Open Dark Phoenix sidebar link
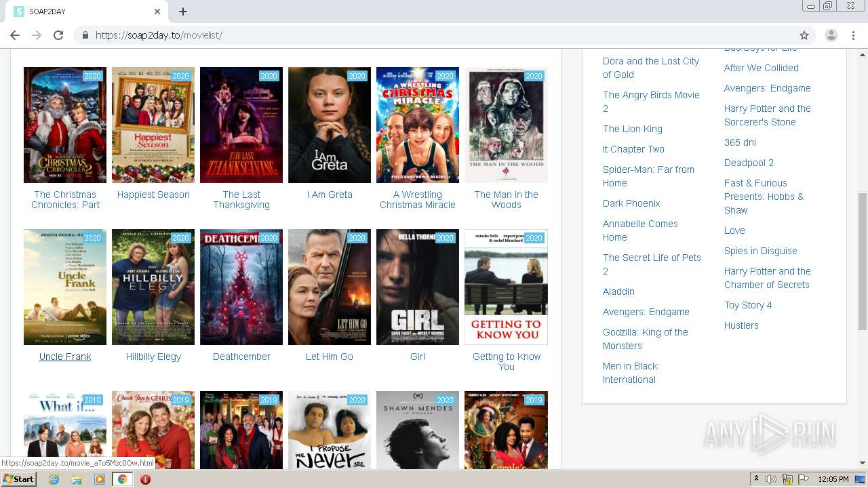868x488 pixels. pyautogui.click(x=631, y=203)
